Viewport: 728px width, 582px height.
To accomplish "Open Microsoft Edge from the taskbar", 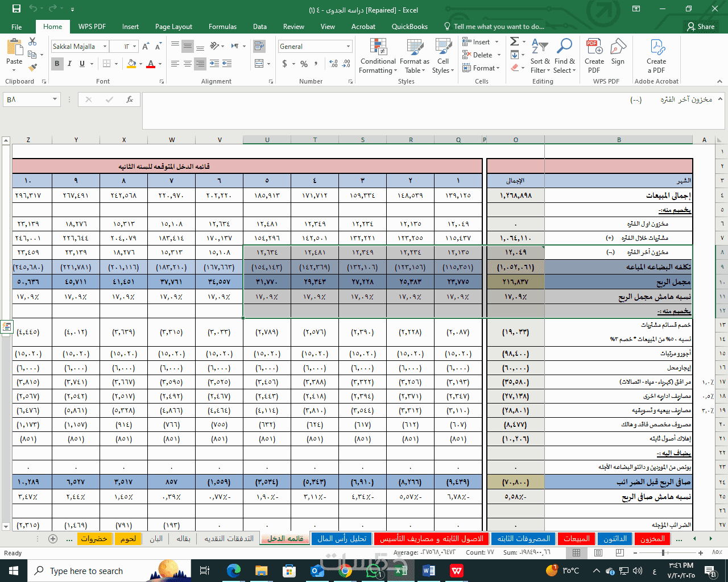I will coord(234,571).
